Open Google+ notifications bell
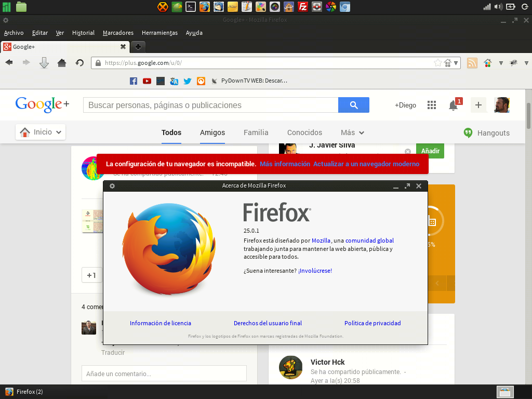Viewport: 532px width, 399px height. coord(453,105)
